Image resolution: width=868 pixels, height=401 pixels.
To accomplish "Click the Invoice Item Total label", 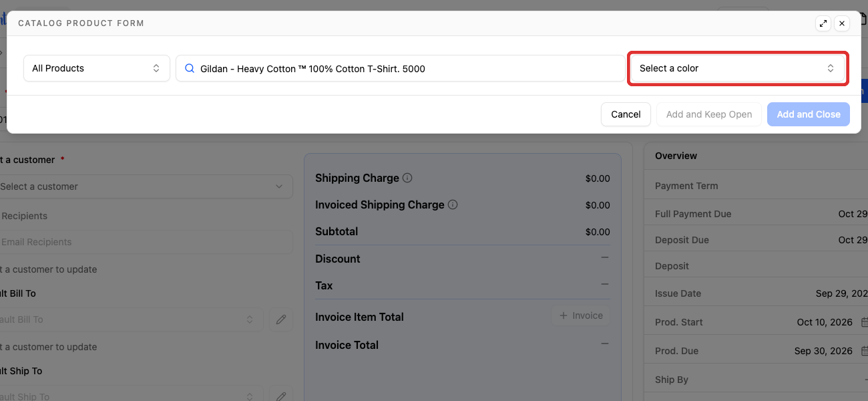I will tap(359, 317).
